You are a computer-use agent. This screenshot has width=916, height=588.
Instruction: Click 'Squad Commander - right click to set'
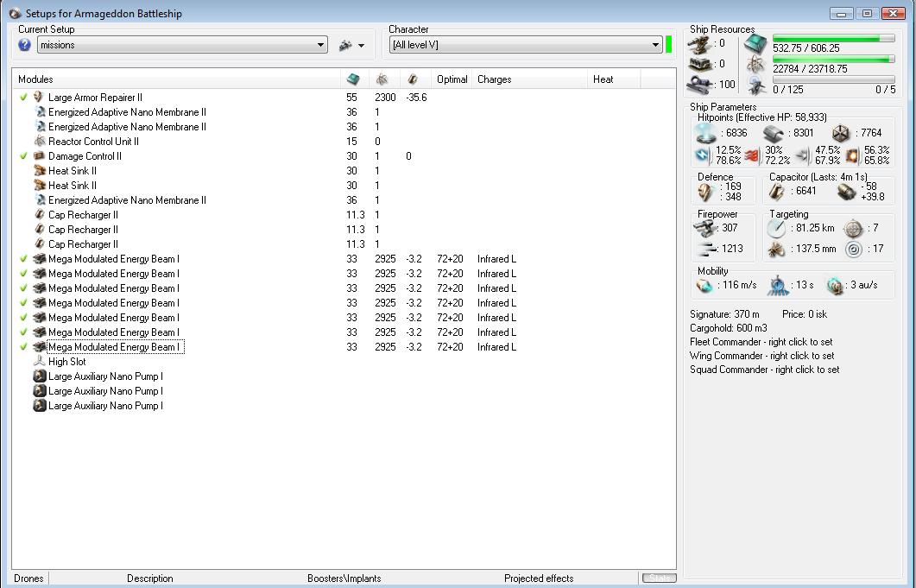click(765, 370)
